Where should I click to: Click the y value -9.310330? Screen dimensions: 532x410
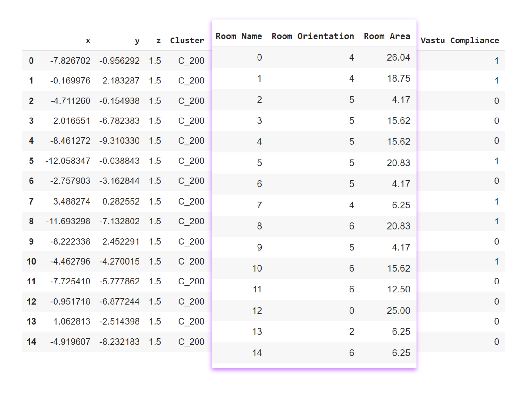119,141
